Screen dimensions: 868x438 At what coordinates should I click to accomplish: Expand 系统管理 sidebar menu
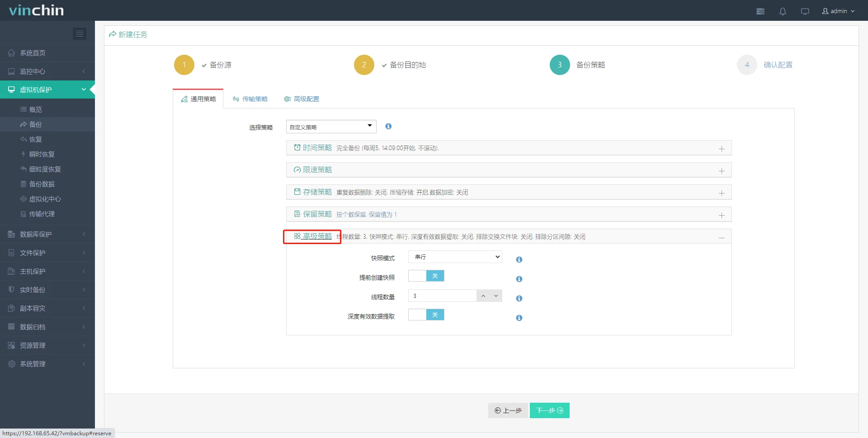(x=47, y=364)
